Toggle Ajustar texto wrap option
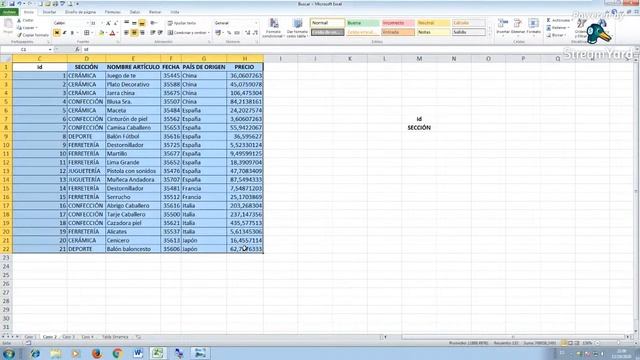The height and width of the screenshot is (360, 640). (x=182, y=23)
